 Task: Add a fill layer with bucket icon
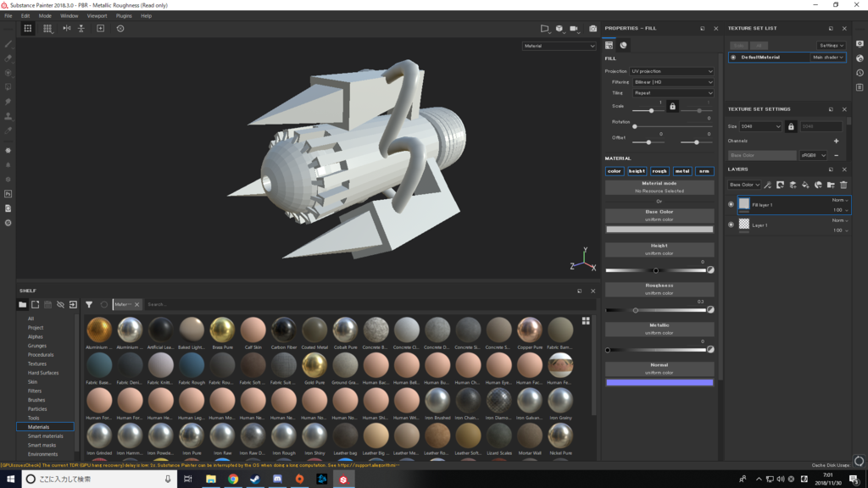click(805, 185)
